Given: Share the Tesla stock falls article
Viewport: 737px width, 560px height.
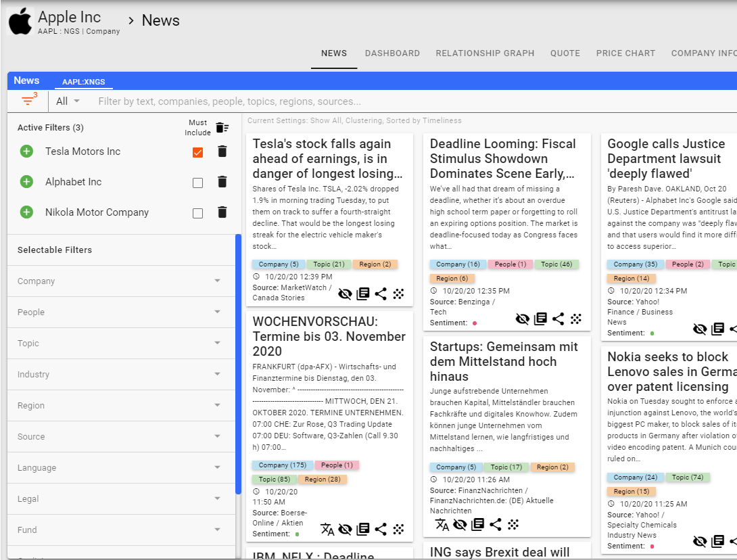Looking at the screenshot, I should click(381, 294).
